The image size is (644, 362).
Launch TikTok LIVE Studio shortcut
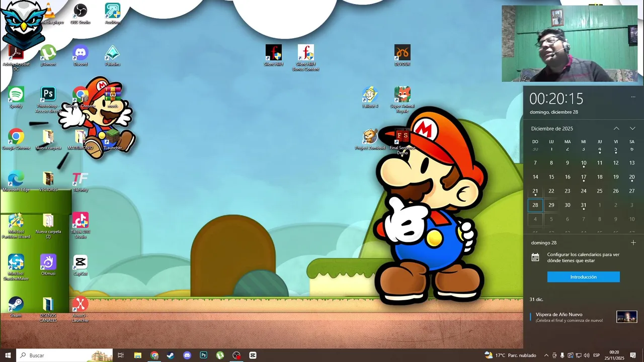[80, 225]
